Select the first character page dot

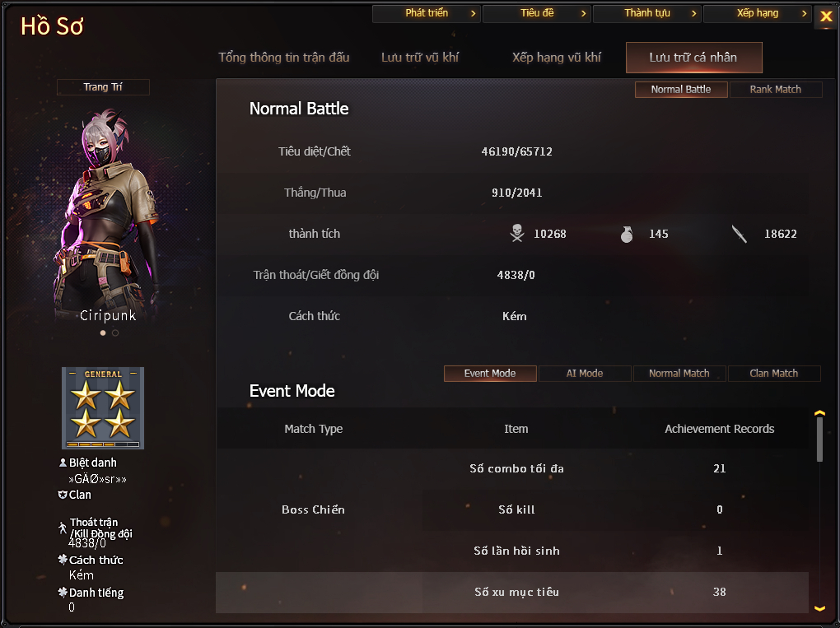coord(103,333)
